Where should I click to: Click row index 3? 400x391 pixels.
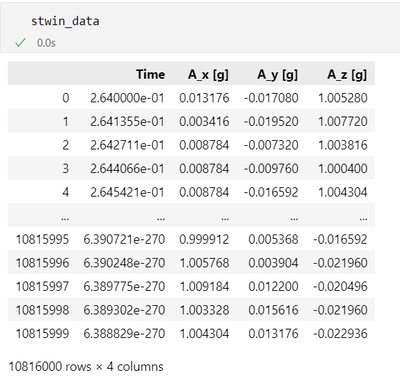coord(66,169)
